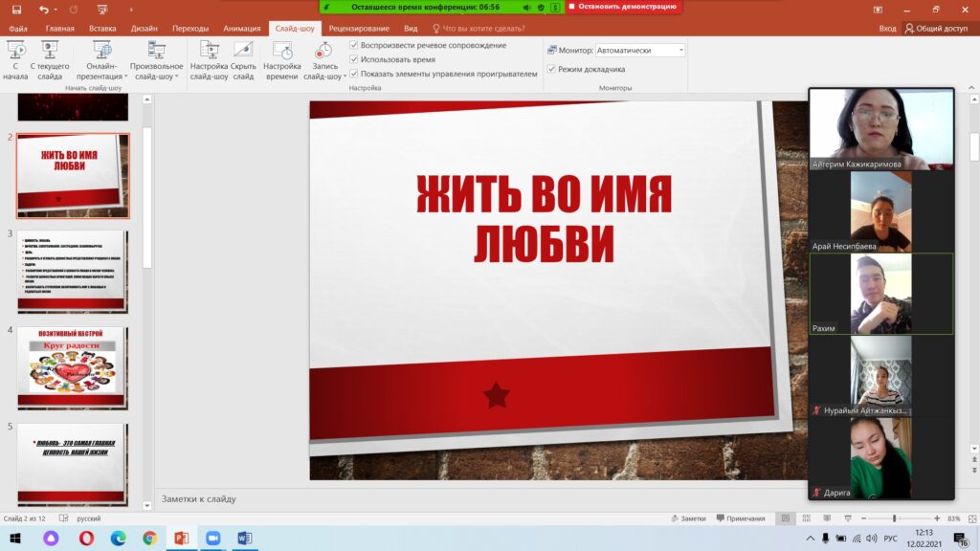
Task: Hide the slide using Скрыть слайд
Action: pyautogui.click(x=243, y=60)
